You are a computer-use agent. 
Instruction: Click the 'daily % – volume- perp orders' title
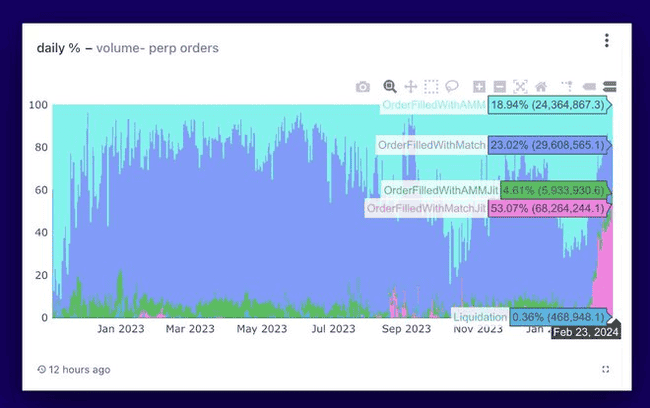[128, 48]
